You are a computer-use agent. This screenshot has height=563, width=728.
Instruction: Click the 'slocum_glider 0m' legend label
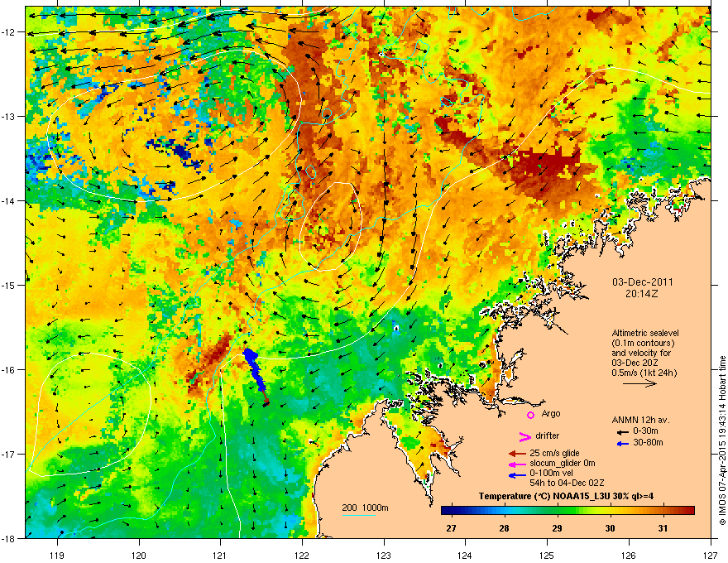[x=563, y=463]
